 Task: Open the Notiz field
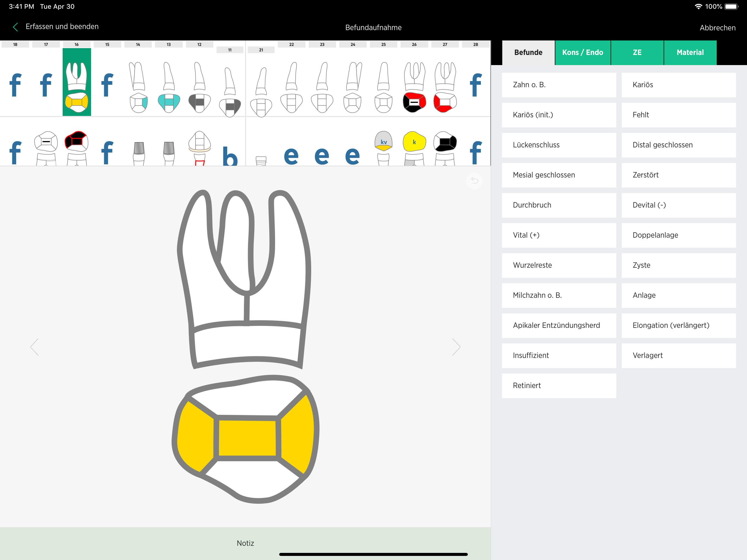[x=245, y=543]
